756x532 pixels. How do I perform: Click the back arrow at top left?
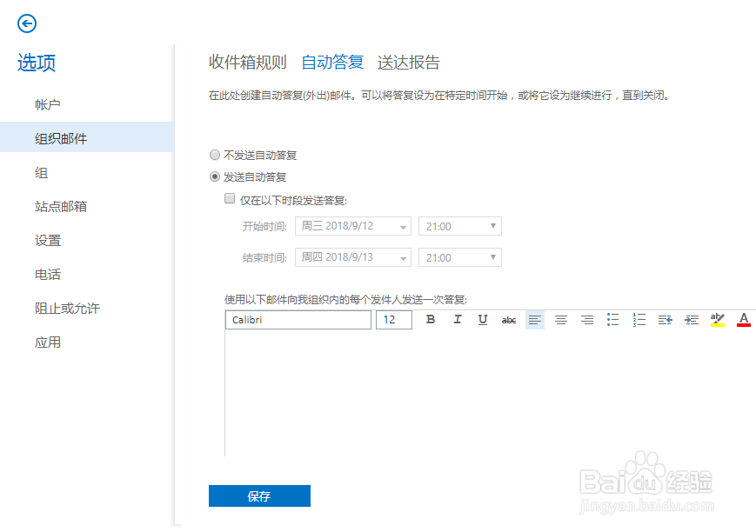coord(27,23)
